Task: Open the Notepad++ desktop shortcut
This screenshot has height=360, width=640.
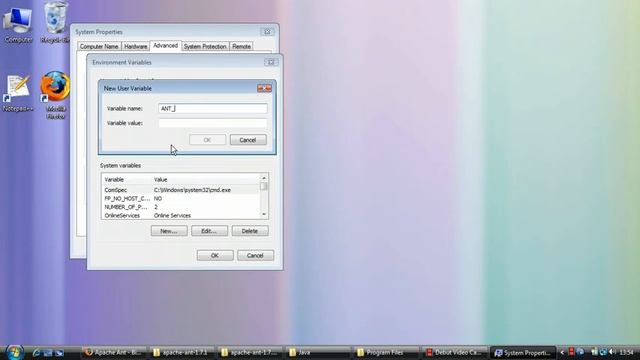Action: (18, 93)
